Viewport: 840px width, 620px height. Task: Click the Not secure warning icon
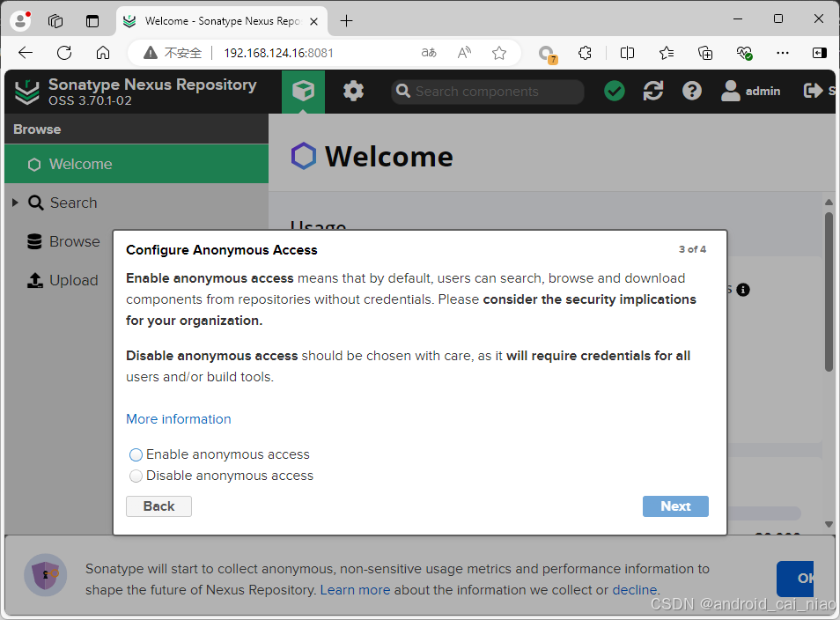point(151,53)
